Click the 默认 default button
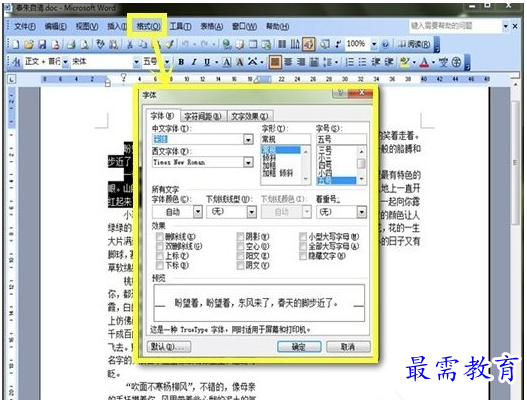 coord(169,347)
